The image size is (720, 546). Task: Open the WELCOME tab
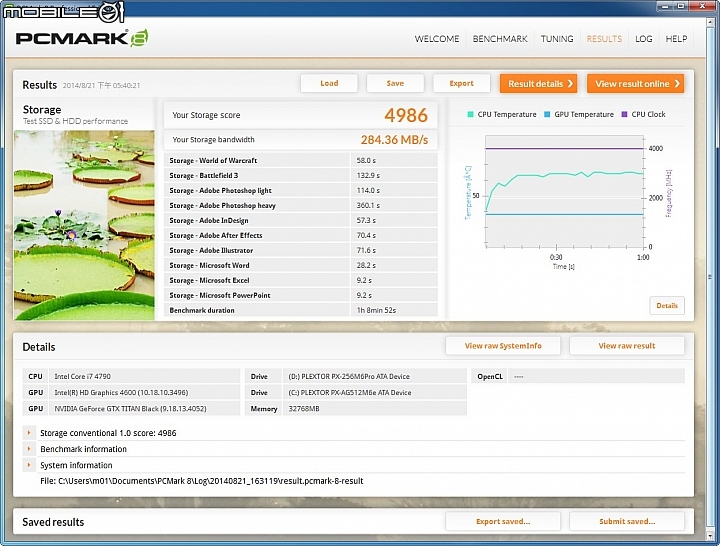point(437,39)
